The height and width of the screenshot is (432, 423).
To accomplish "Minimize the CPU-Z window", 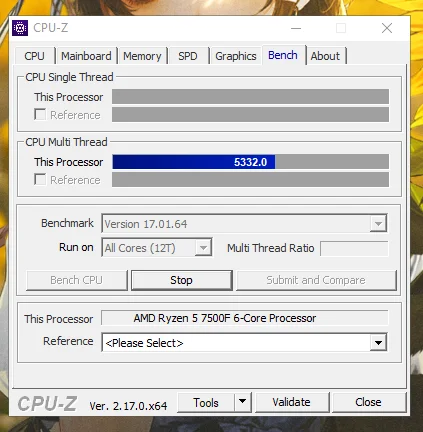I will [x=296, y=28].
